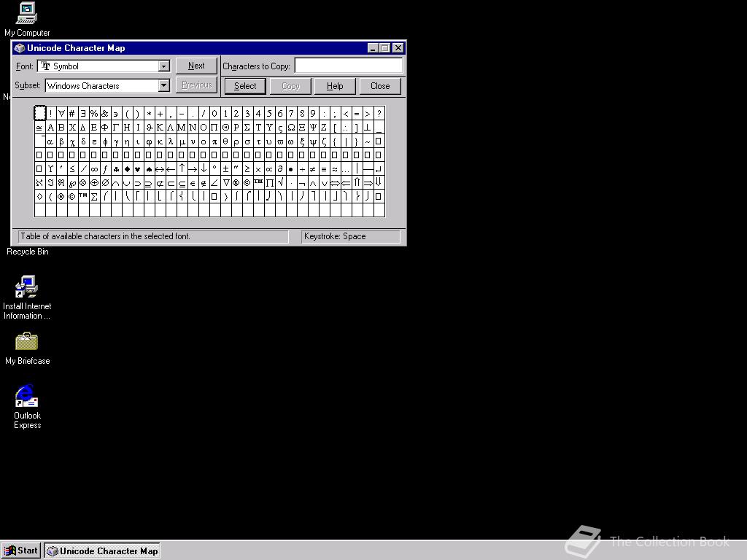
Task: Click the Next button
Action: pos(196,65)
